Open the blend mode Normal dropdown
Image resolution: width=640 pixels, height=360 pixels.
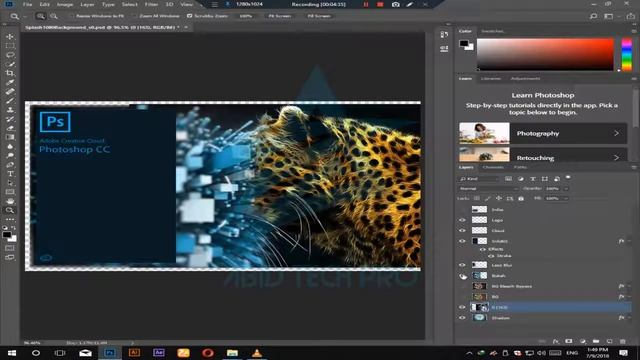click(488, 189)
